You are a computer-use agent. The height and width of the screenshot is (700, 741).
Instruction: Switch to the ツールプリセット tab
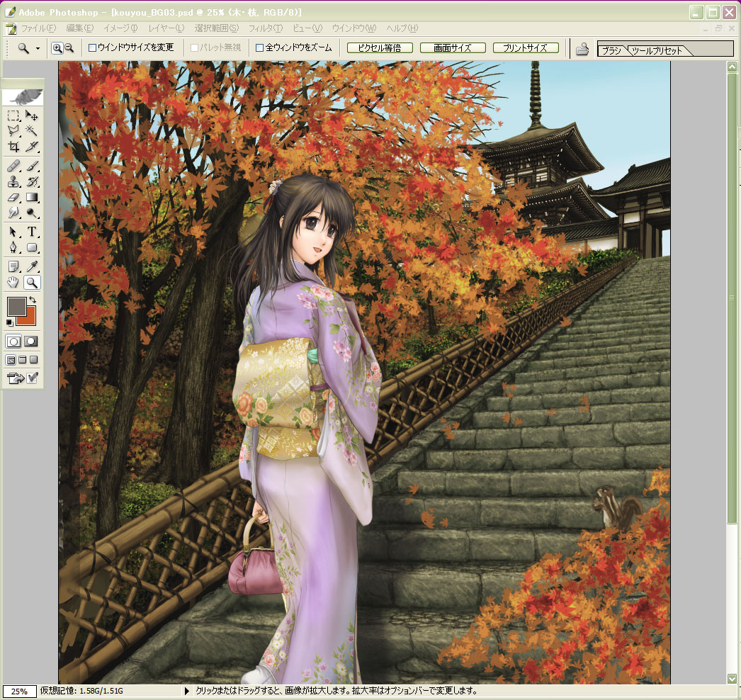(x=657, y=50)
